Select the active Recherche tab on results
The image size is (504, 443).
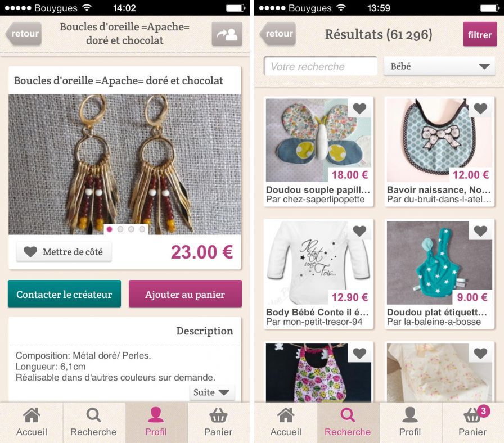348,422
